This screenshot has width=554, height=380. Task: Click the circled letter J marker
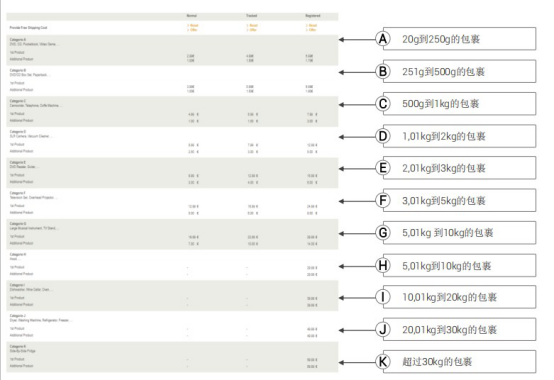click(383, 329)
